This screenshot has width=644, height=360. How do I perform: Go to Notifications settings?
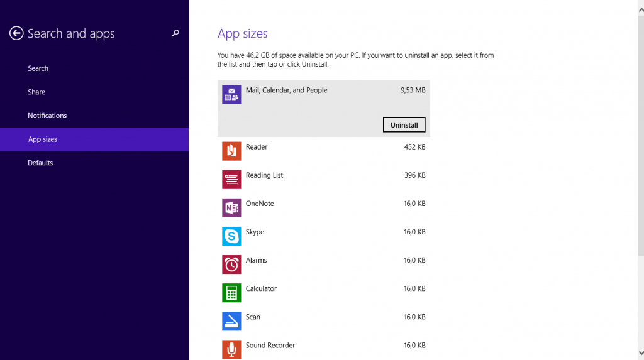94,116
